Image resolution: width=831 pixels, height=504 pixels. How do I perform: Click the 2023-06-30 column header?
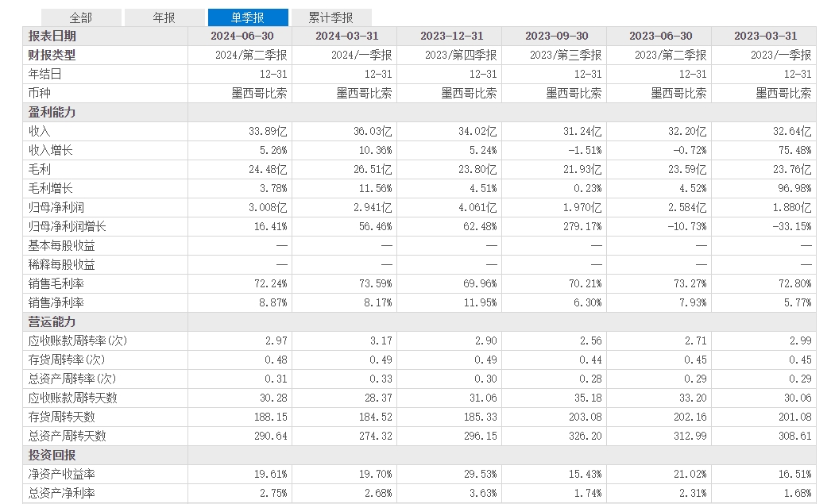click(x=661, y=36)
